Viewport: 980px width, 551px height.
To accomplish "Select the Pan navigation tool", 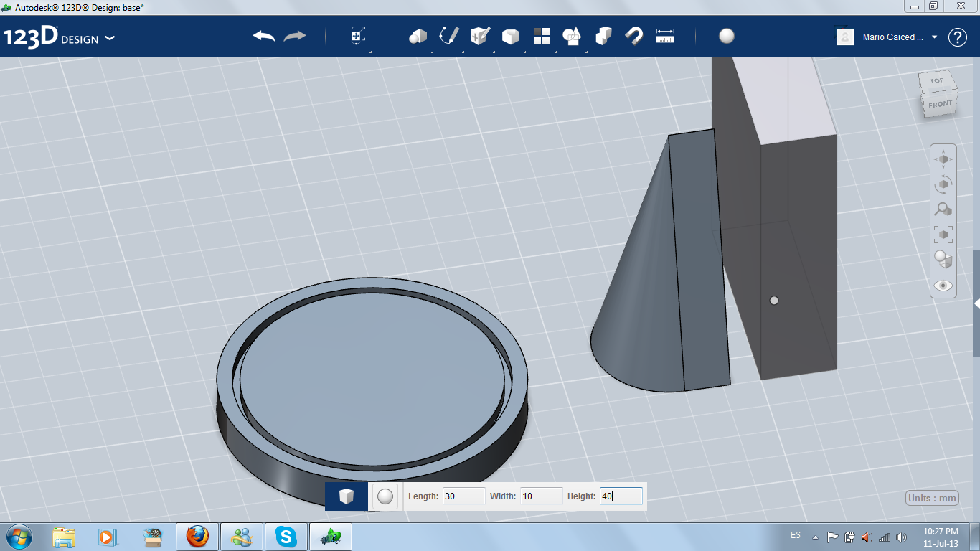I will (x=943, y=159).
